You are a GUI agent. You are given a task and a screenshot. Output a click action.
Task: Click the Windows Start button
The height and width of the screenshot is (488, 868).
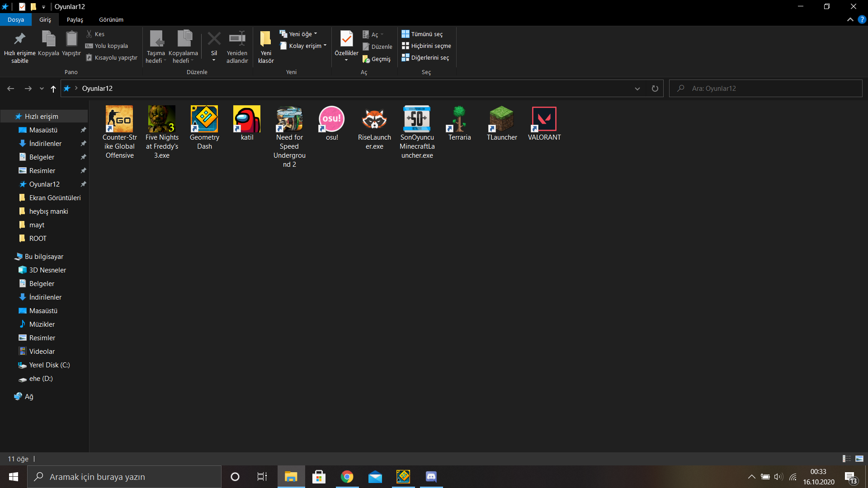[x=13, y=477]
